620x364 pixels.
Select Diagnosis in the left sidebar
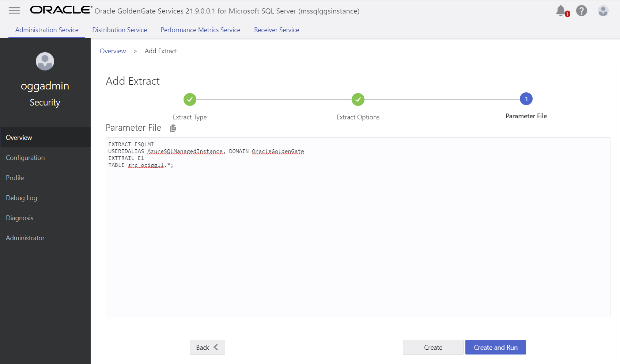[19, 218]
